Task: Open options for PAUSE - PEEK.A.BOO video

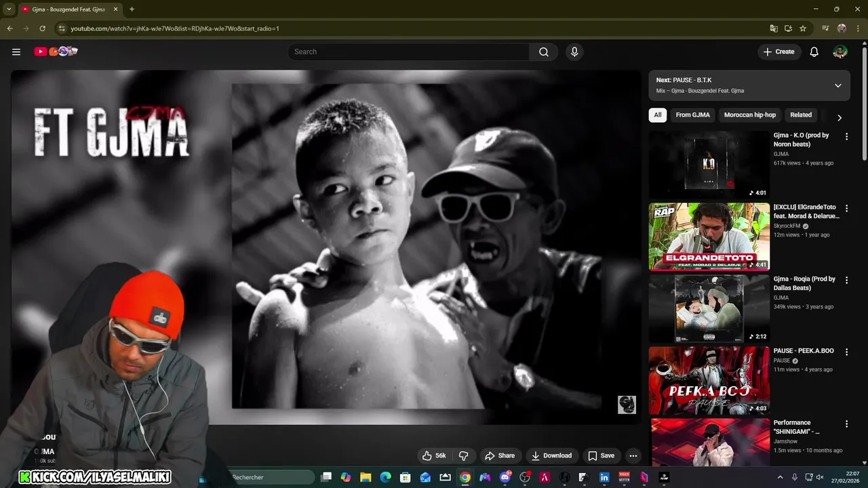Action: pos(846,352)
